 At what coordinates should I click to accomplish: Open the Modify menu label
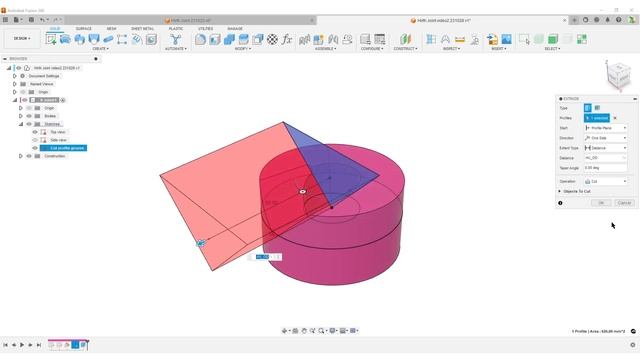[x=243, y=49]
